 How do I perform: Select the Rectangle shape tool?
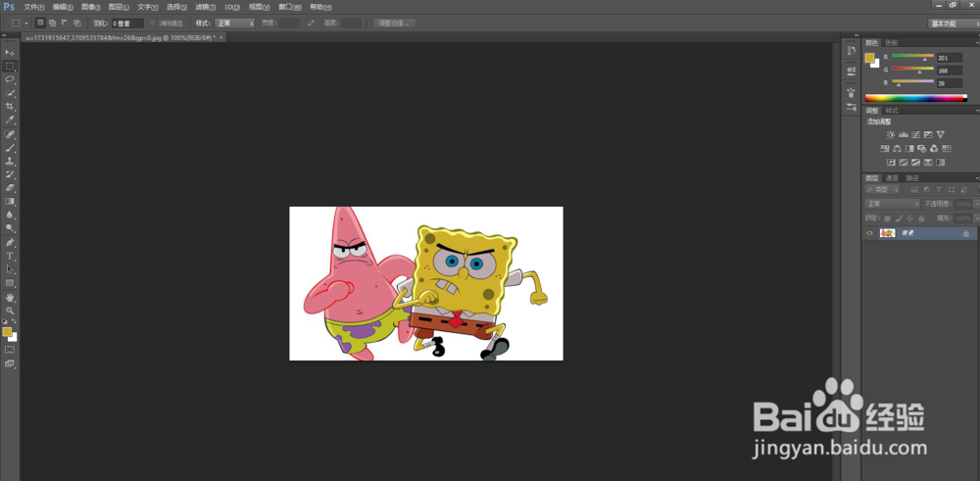pyautogui.click(x=10, y=283)
